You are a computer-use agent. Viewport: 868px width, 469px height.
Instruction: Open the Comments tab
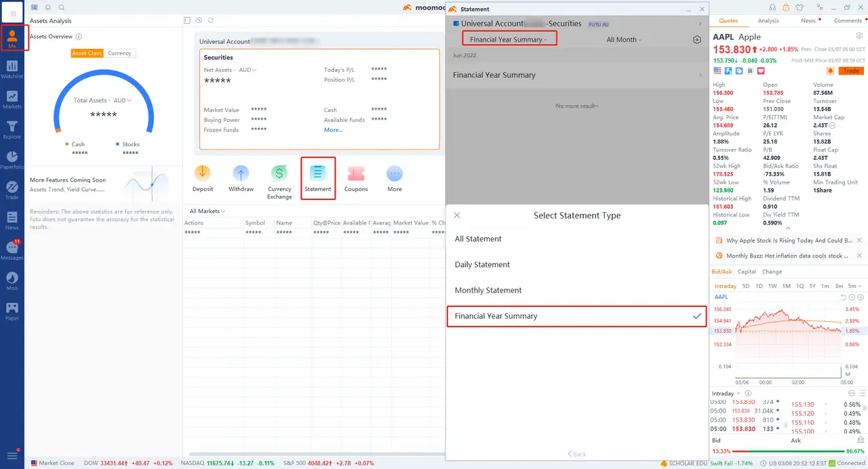[848, 21]
